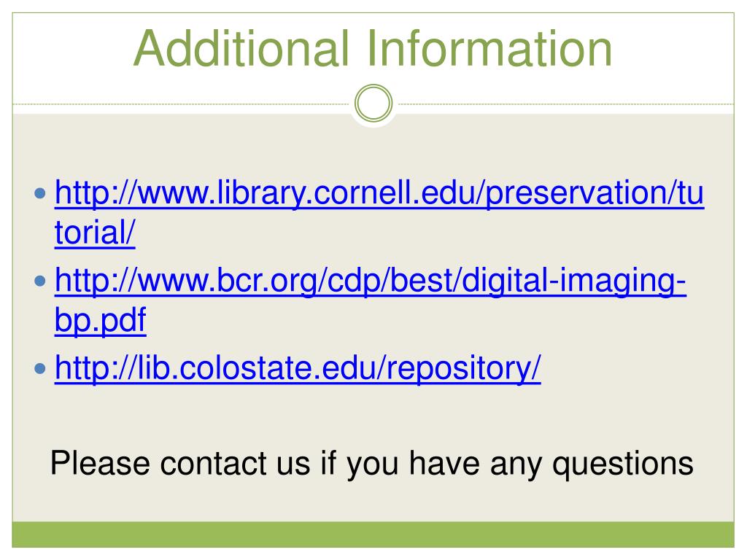Click the dotted divider right of circle

564,104
